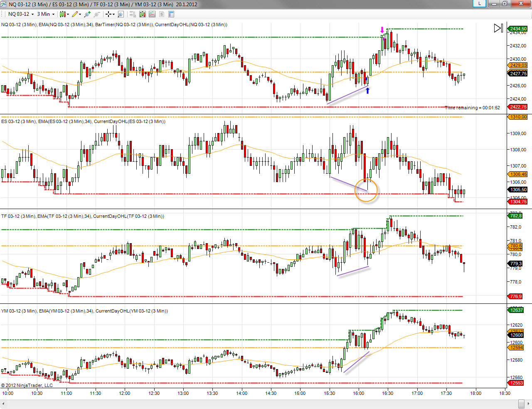
Task: Toggle the data box toolbar icon
Action: tap(133, 14)
